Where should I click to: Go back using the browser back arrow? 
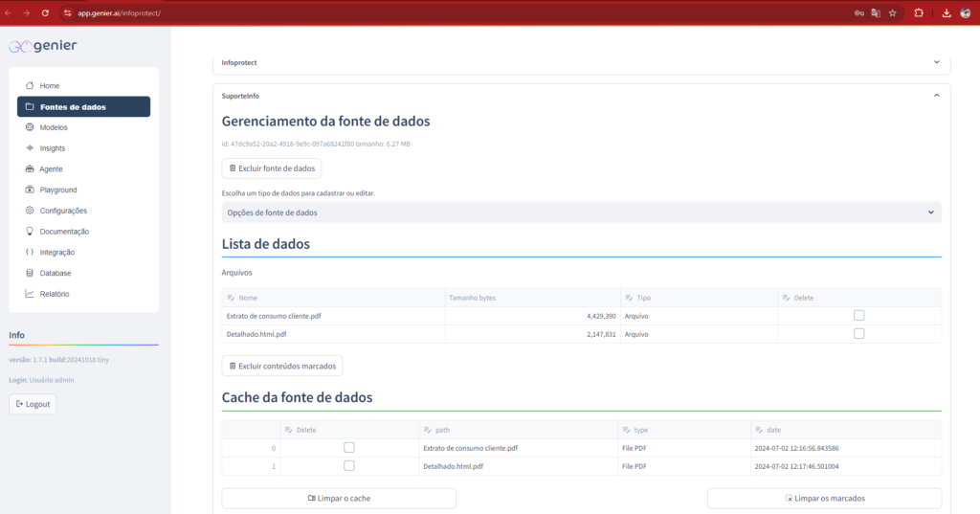coord(9,12)
